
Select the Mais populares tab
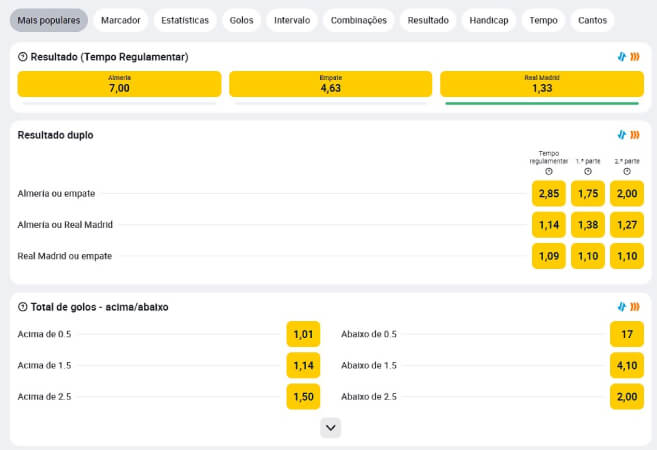click(x=49, y=20)
